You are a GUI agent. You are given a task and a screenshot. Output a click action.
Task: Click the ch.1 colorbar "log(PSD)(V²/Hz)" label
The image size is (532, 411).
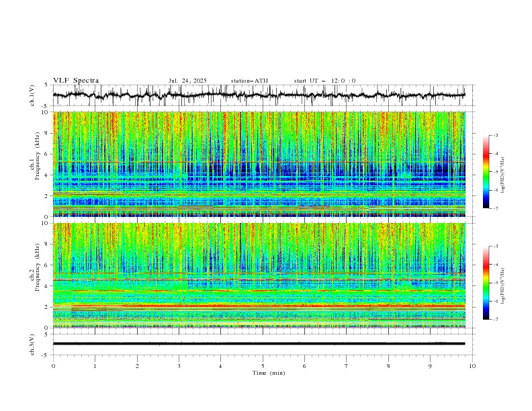pos(503,175)
